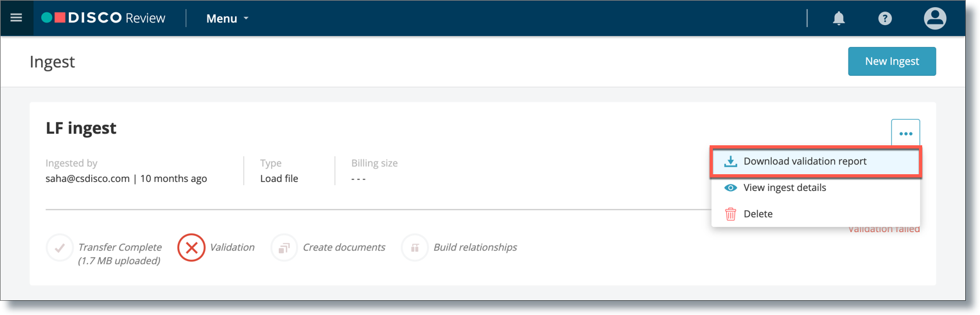Open the hamburger navigation menu

tap(16, 18)
